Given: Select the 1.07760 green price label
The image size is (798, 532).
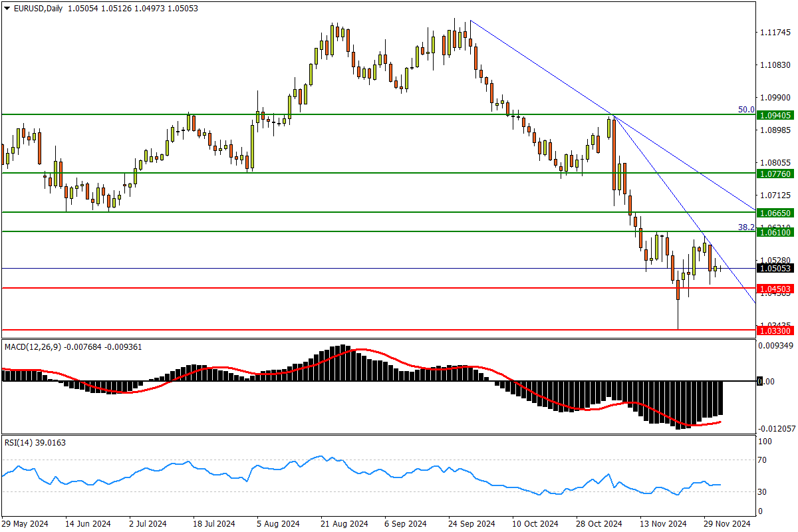Looking at the screenshot, I should [774, 174].
